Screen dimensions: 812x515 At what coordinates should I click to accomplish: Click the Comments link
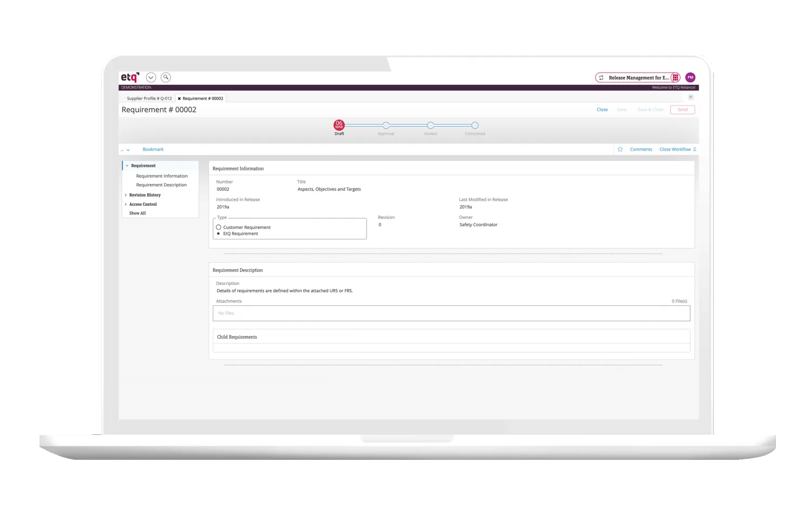point(641,149)
